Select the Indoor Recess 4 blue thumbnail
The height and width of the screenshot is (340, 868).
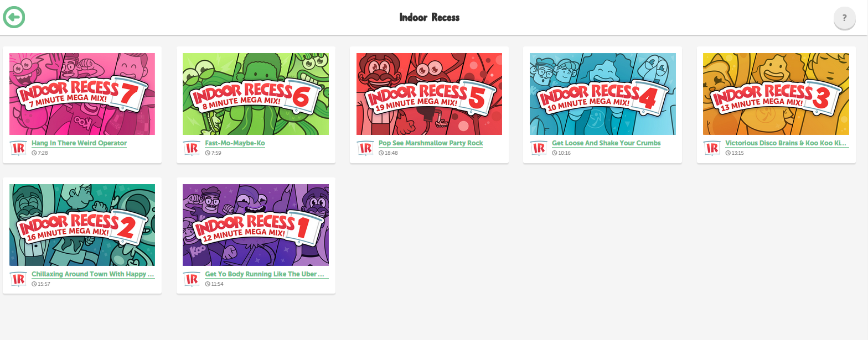pos(603,94)
